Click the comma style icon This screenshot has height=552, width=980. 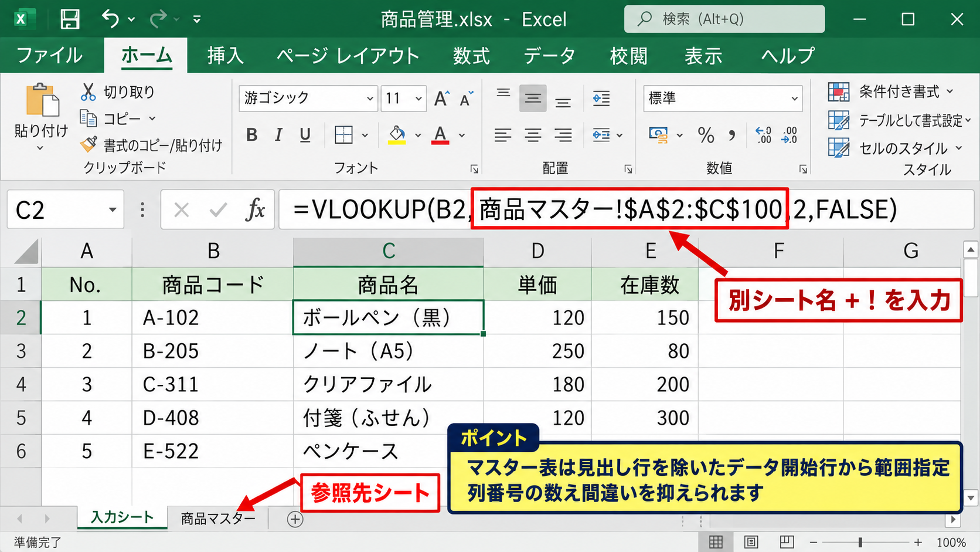coord(732,136)
